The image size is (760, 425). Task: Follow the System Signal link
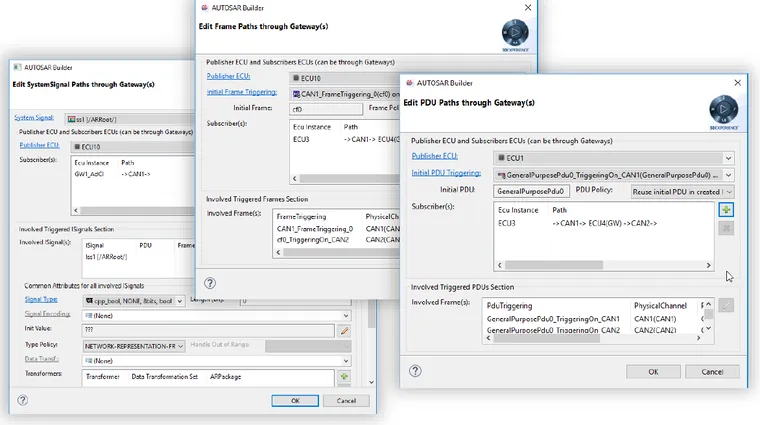coord(34,118)
